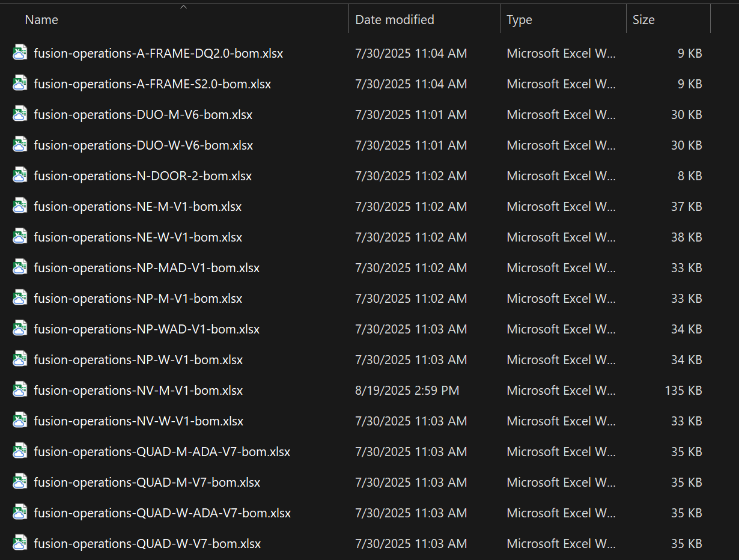This screenshot has height=560, width=739.
Task: Sort by the Date modified column header
Action: pos(395,20)
